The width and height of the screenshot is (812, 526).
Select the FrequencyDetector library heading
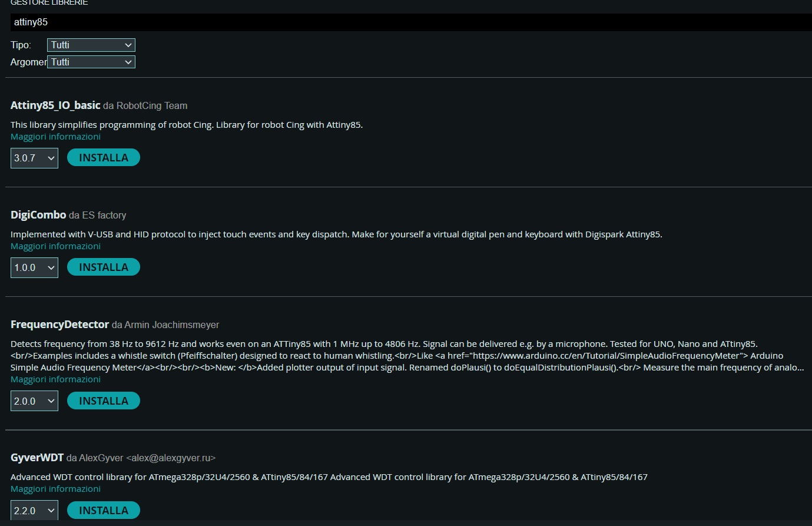point(59,325)
